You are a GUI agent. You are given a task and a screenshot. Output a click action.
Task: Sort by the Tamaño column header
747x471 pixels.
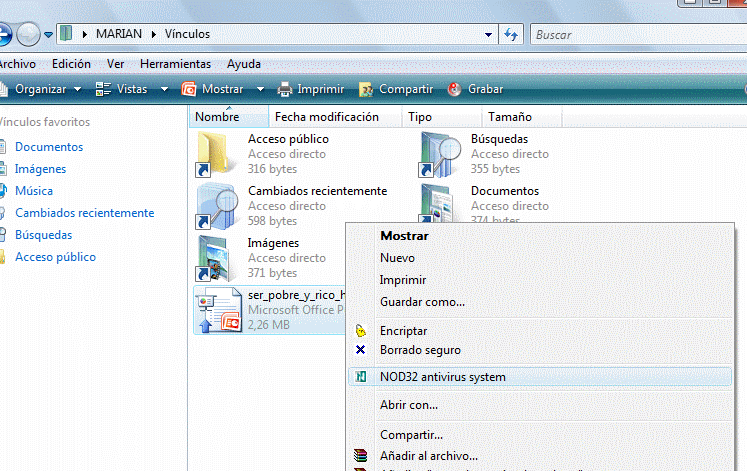pyautogui.click(x=522, y=117)
